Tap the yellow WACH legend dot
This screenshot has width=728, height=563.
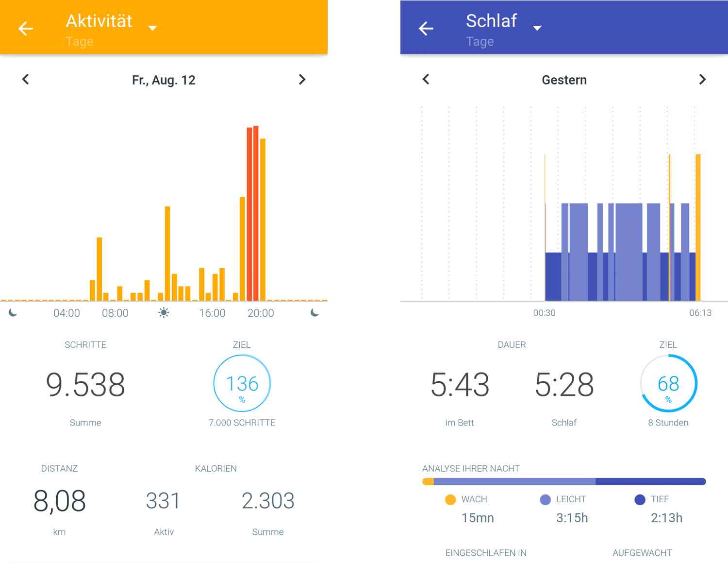click(x=450, y=499)
